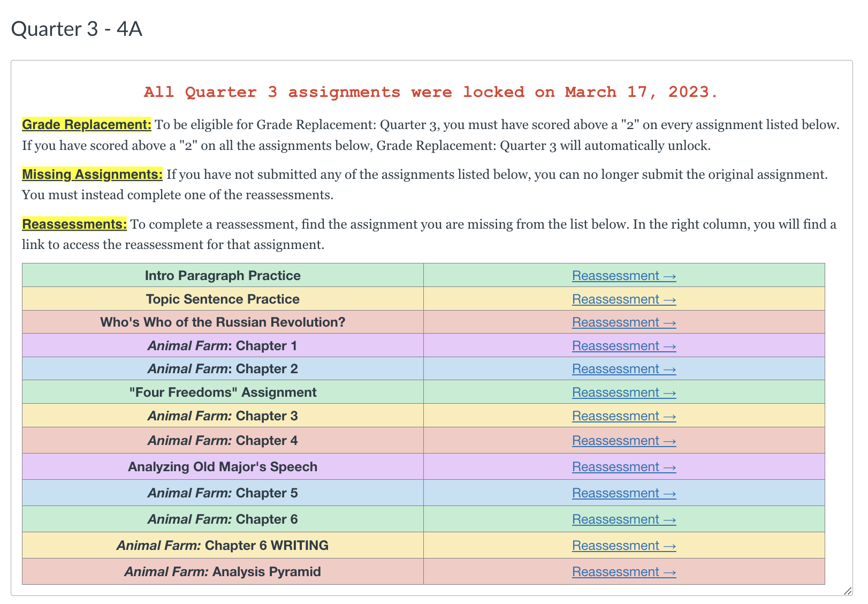Image resolution: width=868 pixels, height=604 pixels.
Task: Open Reassessment link for Animal Farm Chapter 3
Action: click(x=624, y=416)
